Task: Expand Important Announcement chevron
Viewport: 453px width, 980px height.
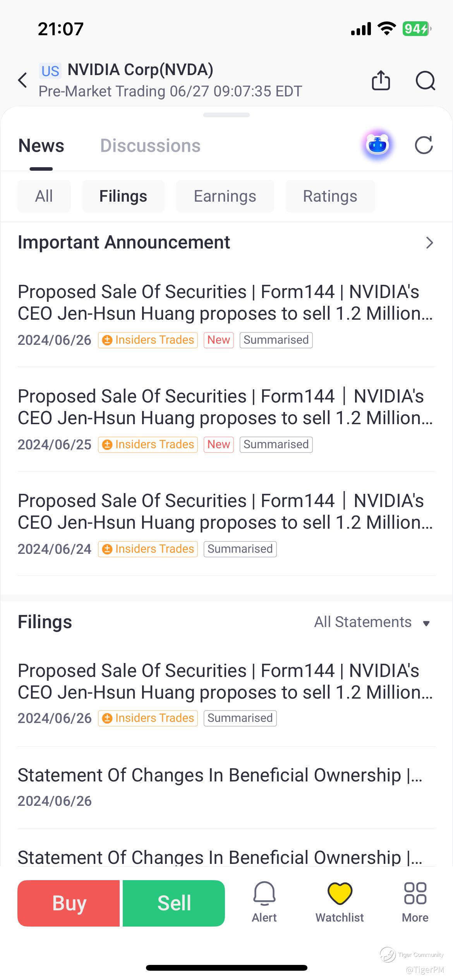Action: pos(429,243)
